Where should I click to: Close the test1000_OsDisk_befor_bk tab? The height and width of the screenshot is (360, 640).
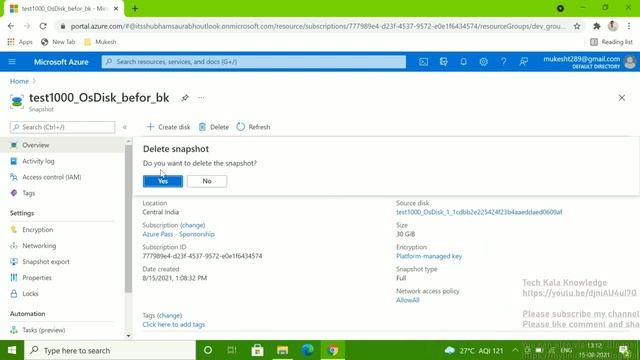click(x=116, y=9)
